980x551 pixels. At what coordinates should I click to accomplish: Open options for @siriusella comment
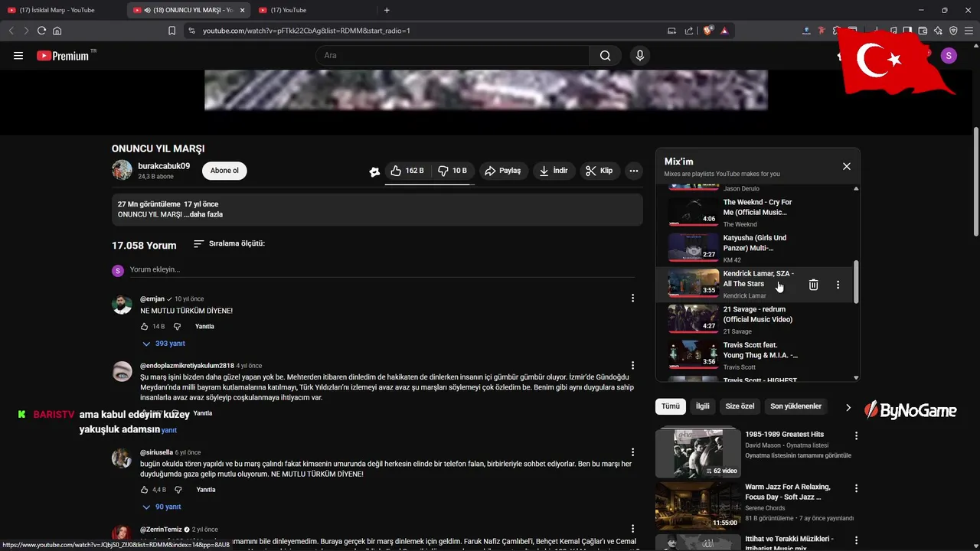pyautogui.click(x=632, y=452)
